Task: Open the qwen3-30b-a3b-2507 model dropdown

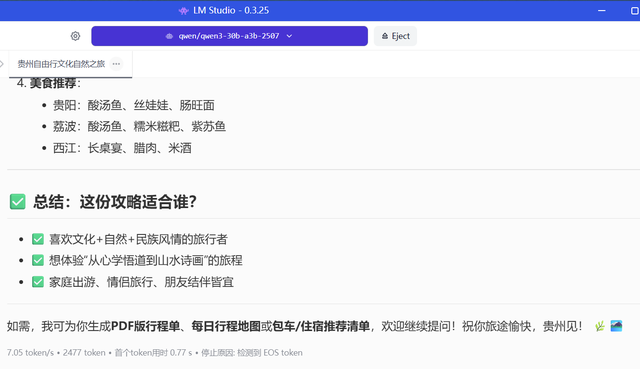Action: click(x=229, y=36)
